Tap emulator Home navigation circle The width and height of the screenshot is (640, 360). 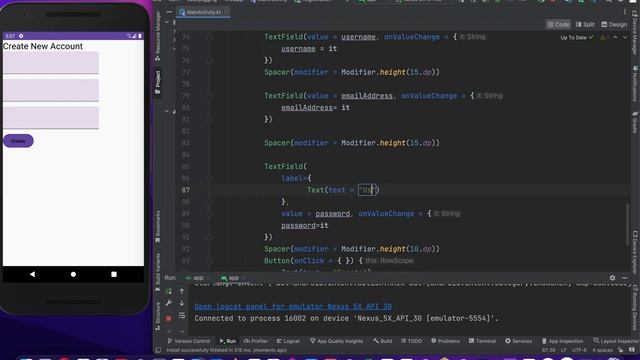[73, 274]
